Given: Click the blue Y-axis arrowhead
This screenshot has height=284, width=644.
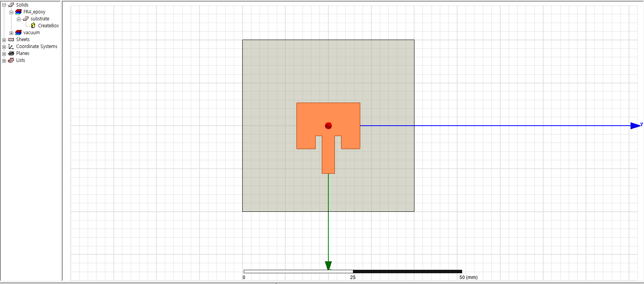Looking at the screenshot, I should [x=636, y=126].
